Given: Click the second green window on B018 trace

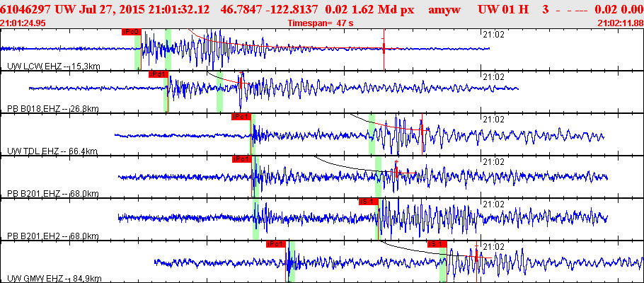Looking at the screenshot, I should (x=219, y=91).
